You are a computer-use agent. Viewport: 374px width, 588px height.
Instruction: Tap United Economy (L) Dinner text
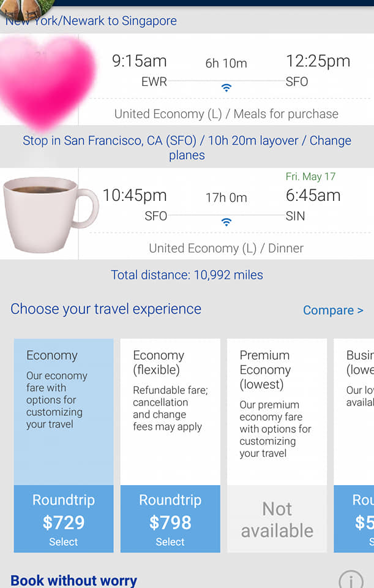click(226, 248)
